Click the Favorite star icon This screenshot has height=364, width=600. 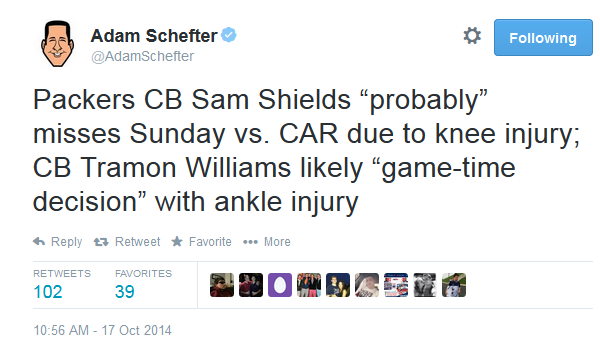pos(177,241)
